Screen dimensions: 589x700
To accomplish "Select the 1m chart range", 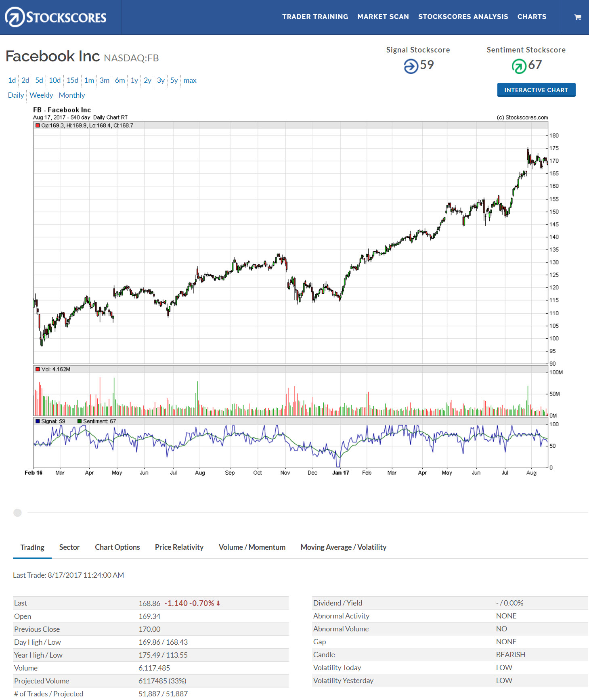I will click(89, 80).
